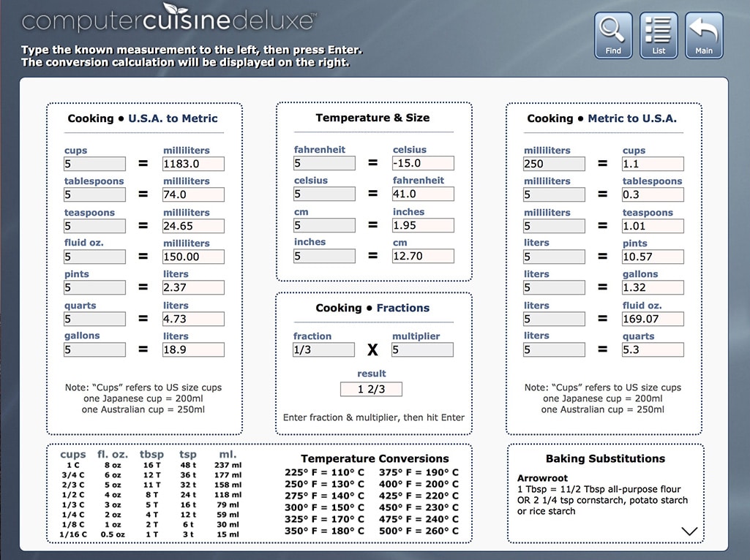This screenshot has width=750, height=560.
Task: Click the teaspoons result 1.01
Action: click(x=653, y=226)
